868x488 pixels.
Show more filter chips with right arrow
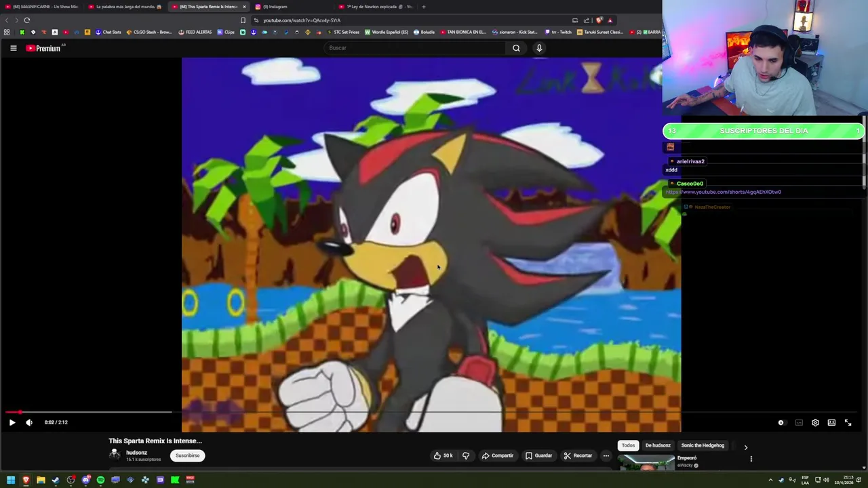click(745, 447)
